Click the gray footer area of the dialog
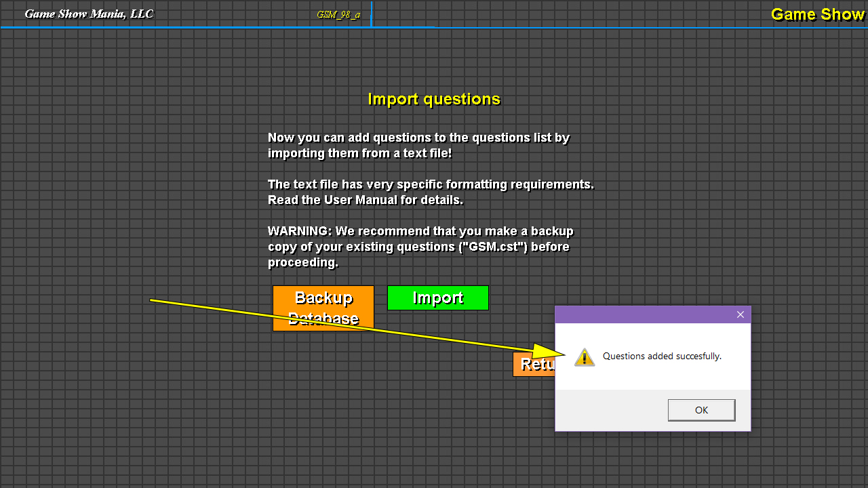This screenshot has width=868, height=488. [x=610, y=410]
